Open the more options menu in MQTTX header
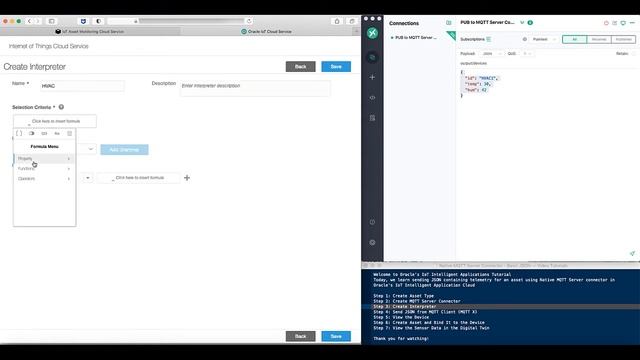The image size is (640, 360). [x=632, y=23]
